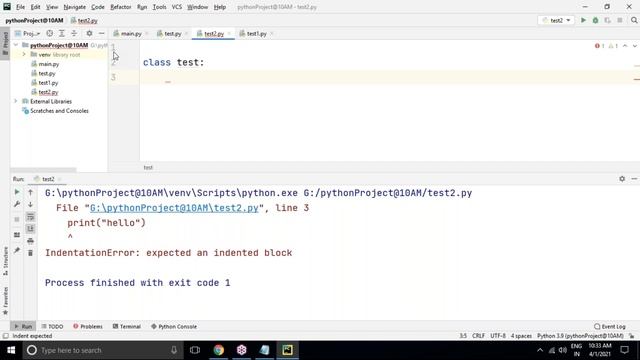Click the Windows taskbar search box

click(102, 350)
